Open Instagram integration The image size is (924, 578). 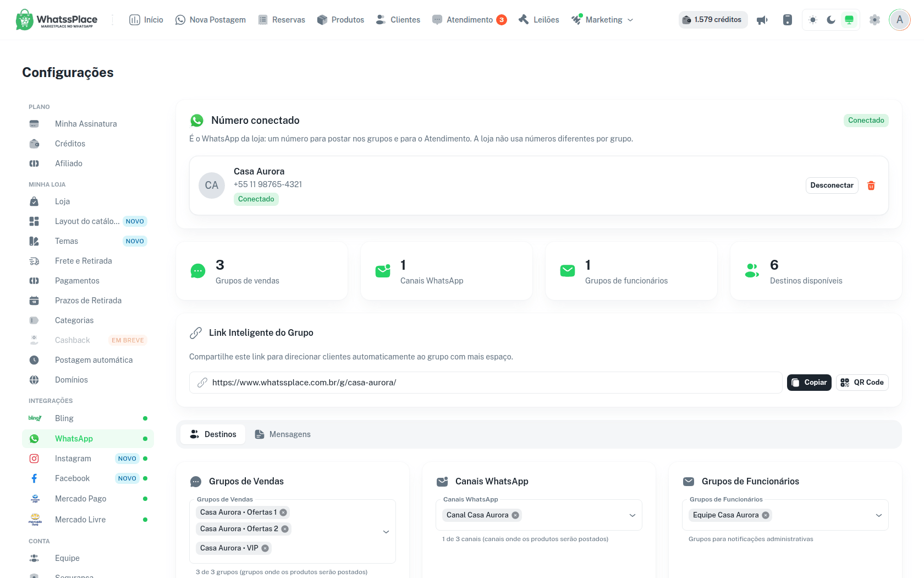[x=88, y=459]
